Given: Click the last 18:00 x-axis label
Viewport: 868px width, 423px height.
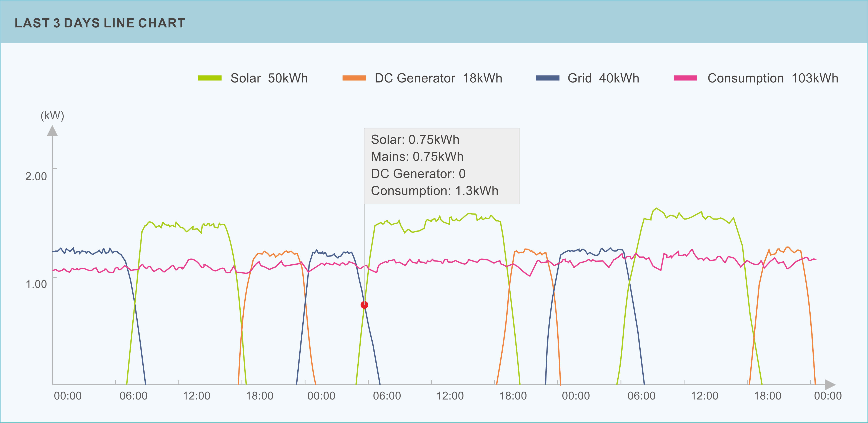Looking at the screenshot, I should [x=768, y=396].
